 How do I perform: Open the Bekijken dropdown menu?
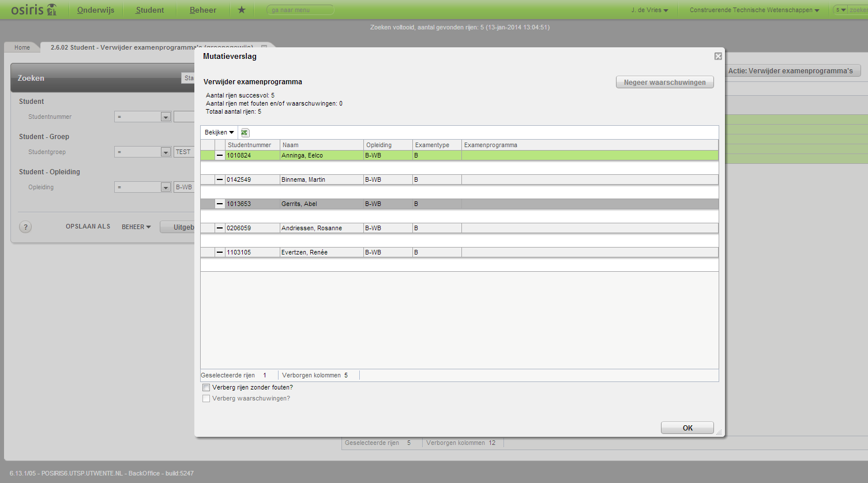coord(219,133)
